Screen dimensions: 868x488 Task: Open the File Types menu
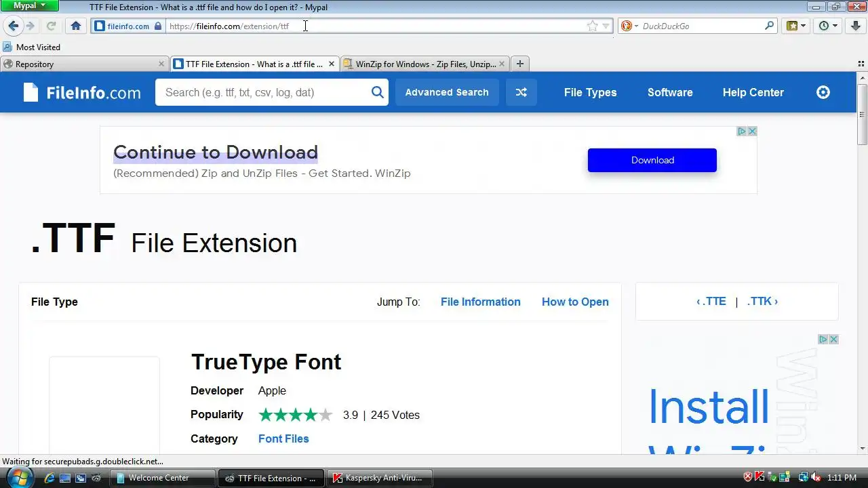coord(591,92)
